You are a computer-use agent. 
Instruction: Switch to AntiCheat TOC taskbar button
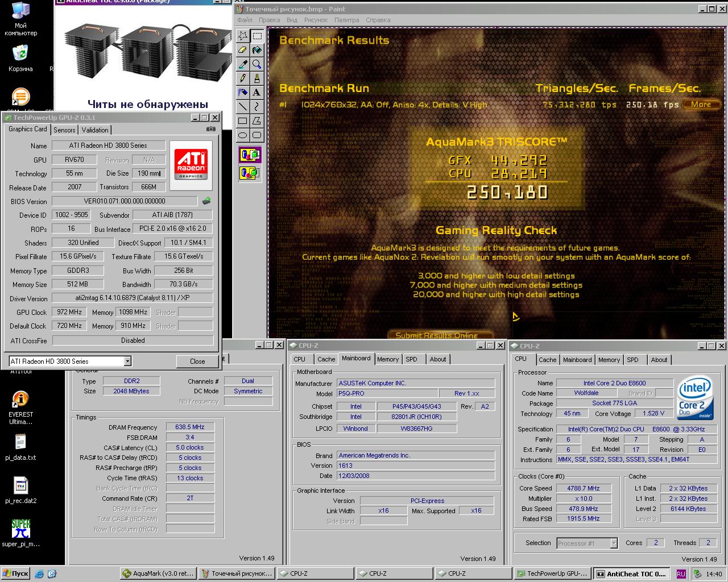631,574
